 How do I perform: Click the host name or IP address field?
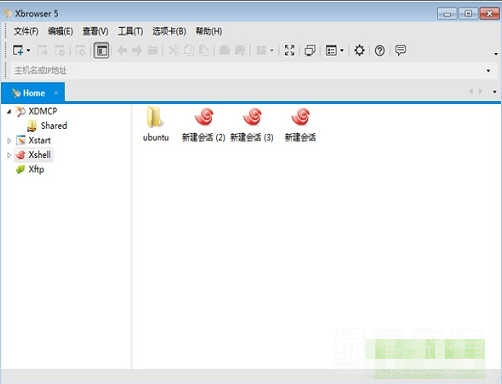tap(247, 70)
